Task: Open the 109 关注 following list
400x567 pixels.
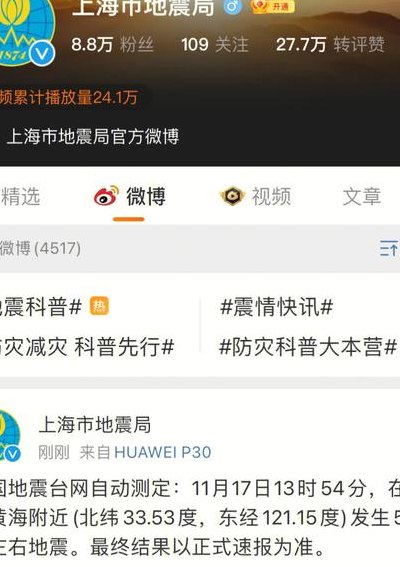Action: click(x=215, y=45)
